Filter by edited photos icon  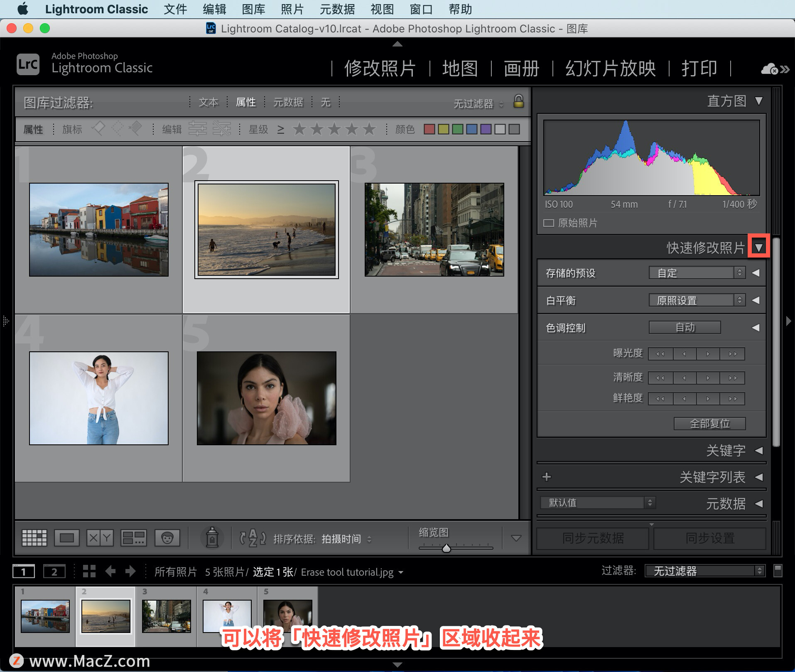(x=198, y=129)
